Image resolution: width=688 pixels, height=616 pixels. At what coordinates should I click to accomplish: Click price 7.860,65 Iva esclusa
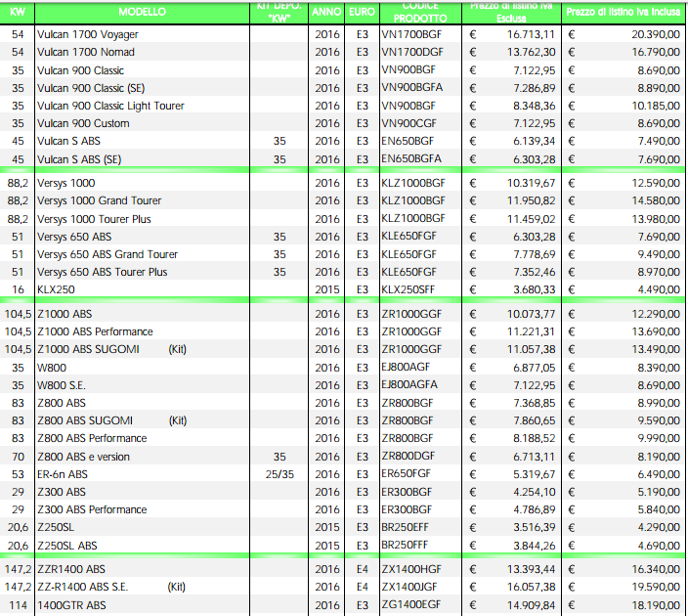pyautogui.click(x=535, y=420)
